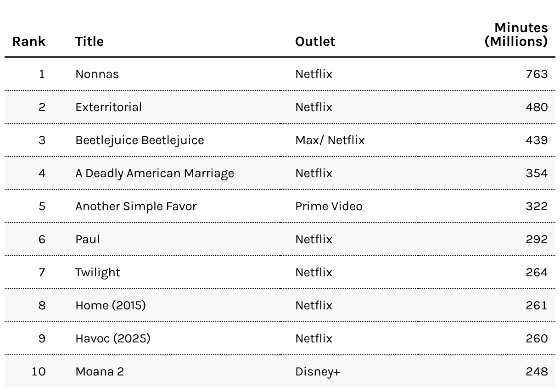Click the Max/ Netflix outlet cell
The height and width of the screenshot is (392, 560).
pos(330,140)
